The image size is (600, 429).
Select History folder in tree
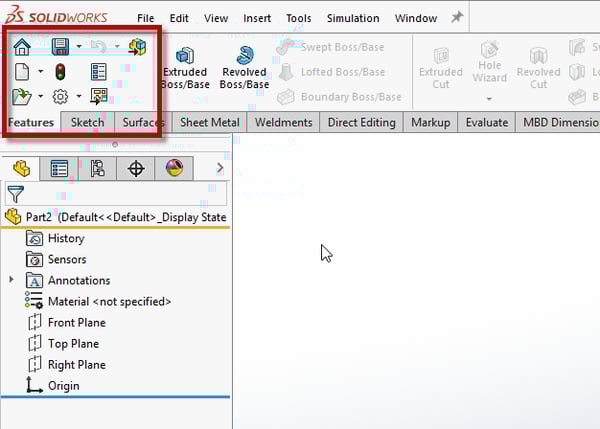tap(55, 238)
